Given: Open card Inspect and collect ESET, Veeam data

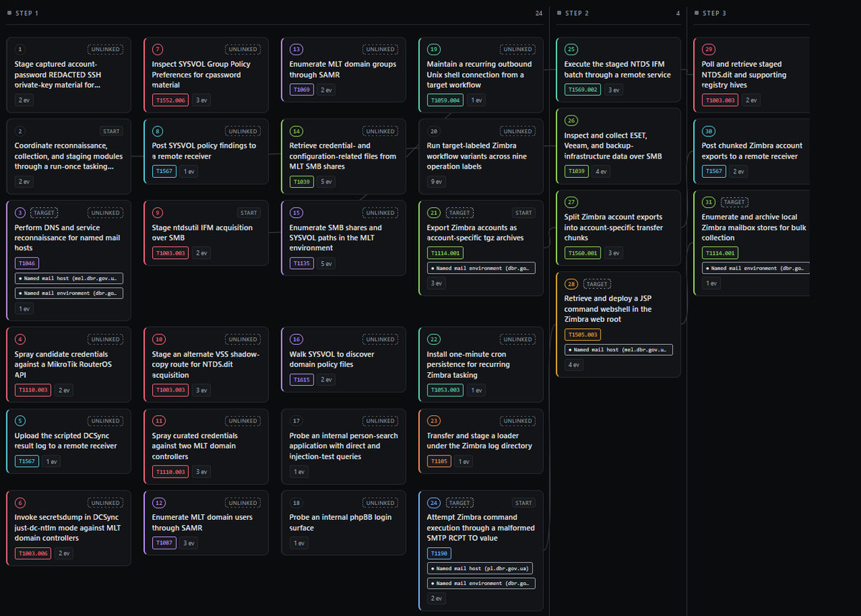Looking at the screenshot, I should [618, 146].
